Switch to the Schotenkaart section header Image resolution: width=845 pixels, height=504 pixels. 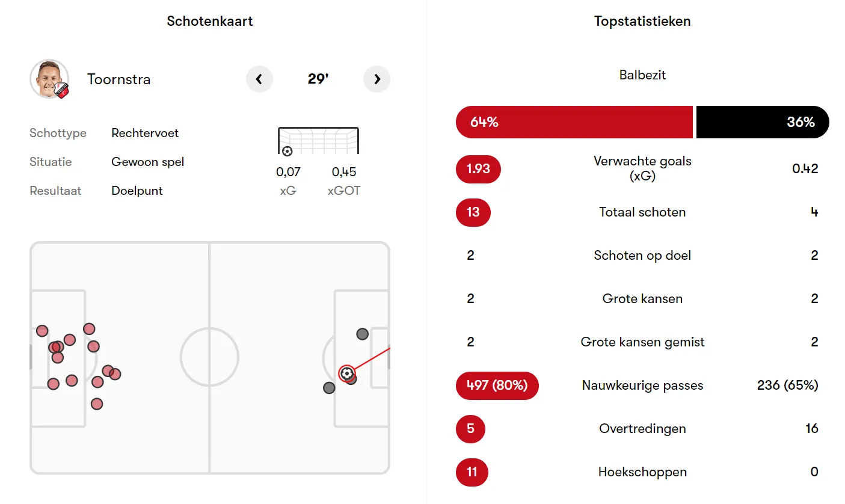pyautogui.click(x=209, y=21)
